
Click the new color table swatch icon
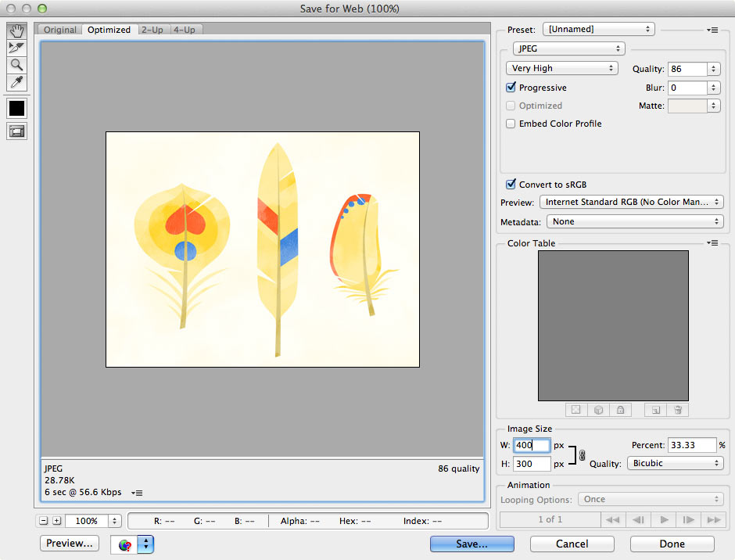(x=656, y=410)
